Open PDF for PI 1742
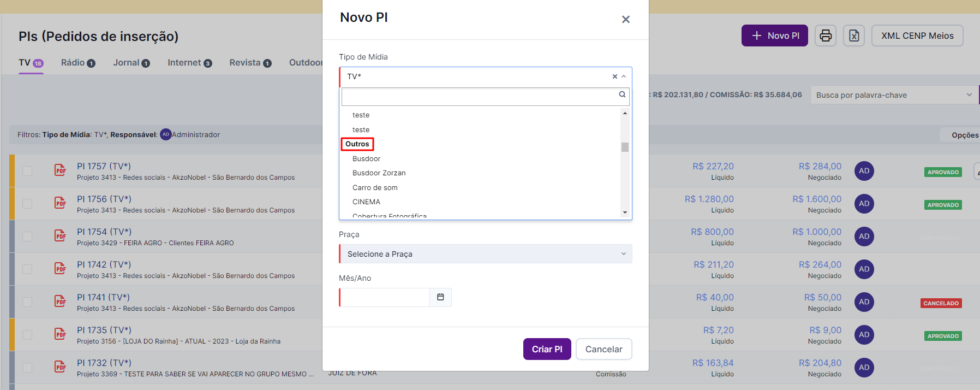This screenshot has height=390, width=980. click(60, 269)
